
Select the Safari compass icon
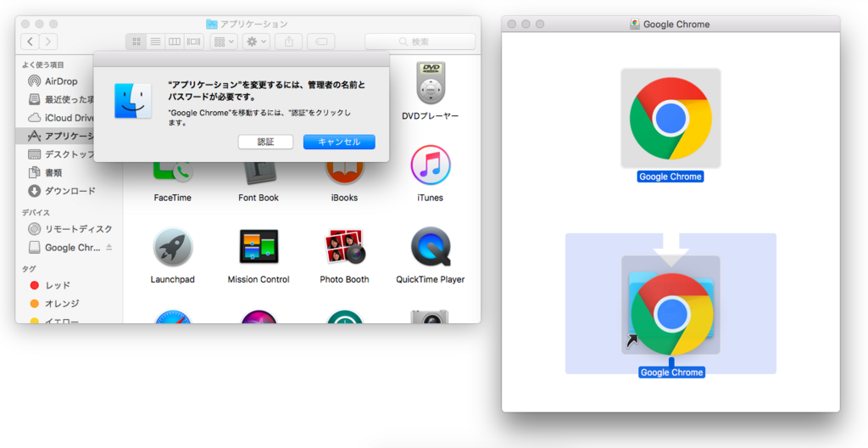tap(173, 316)
